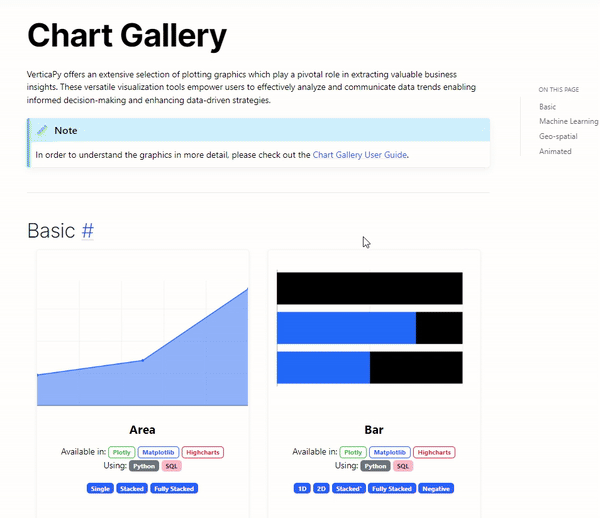Image resolution: width=600 pixels, height=518 pixels.
Task: Choose the Fully Stacked area variant
Action: pyautogui.click(x=174, y=489)
